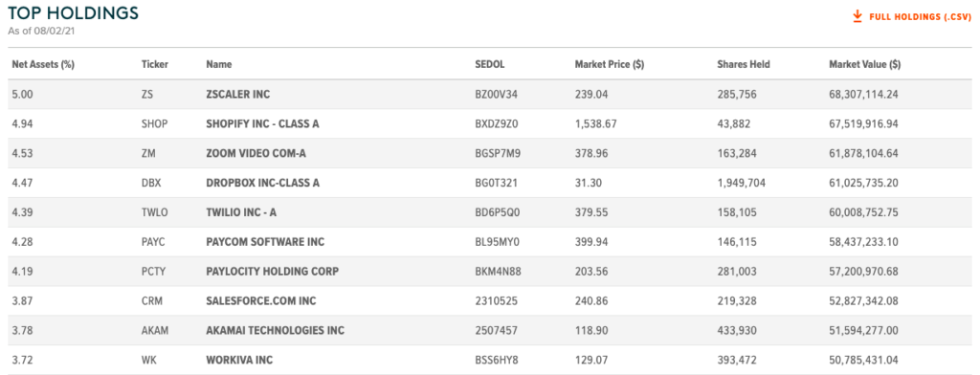Select the Shares Held column header
The width and height of the screenshot is (980, 375).
pos(744,64)
